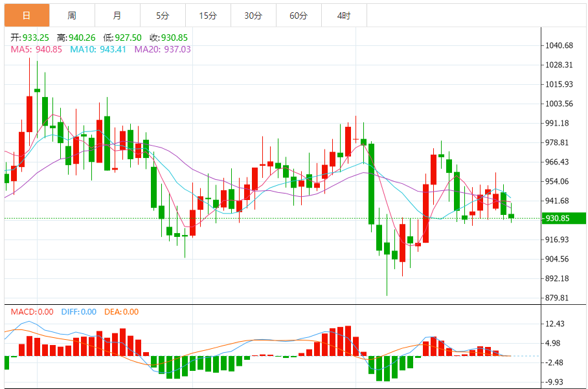Open the 5分 interval tab
Image resolution: width=588 pixels, height=389 pixels.
pos(163,16)
